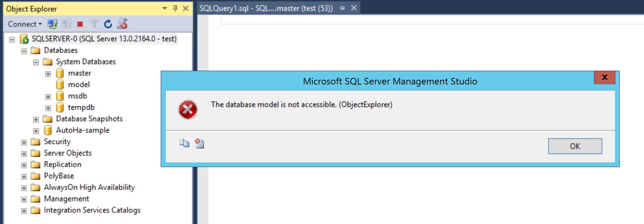Click the grayed-out Filter funnel icon
Screen dimensions: 644x224
click(x=94, y=24)
